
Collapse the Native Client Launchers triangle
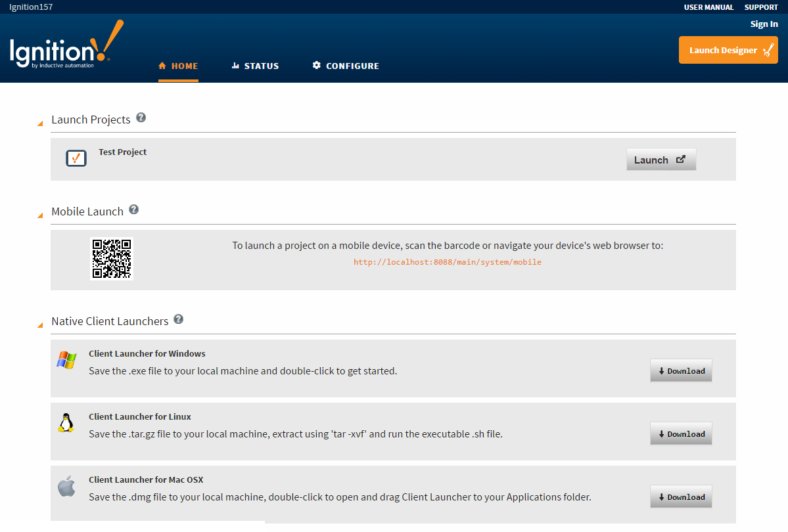click(x=41, y=323)
